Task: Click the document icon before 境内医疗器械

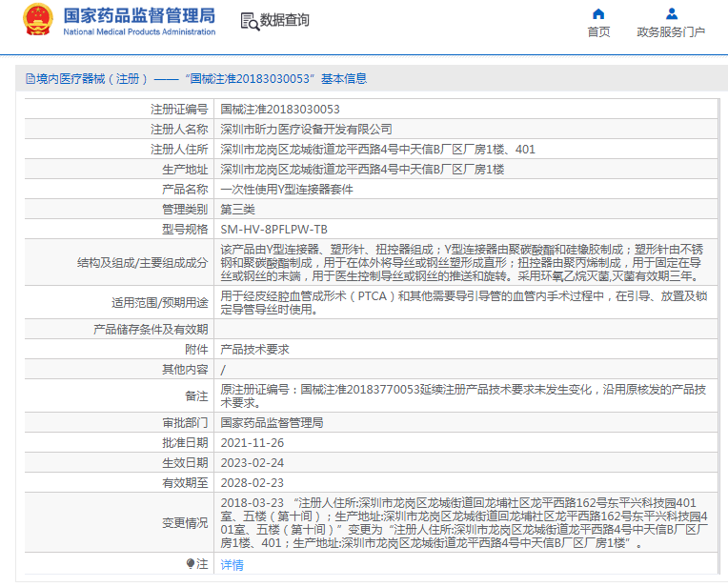Action: (30, 79)
